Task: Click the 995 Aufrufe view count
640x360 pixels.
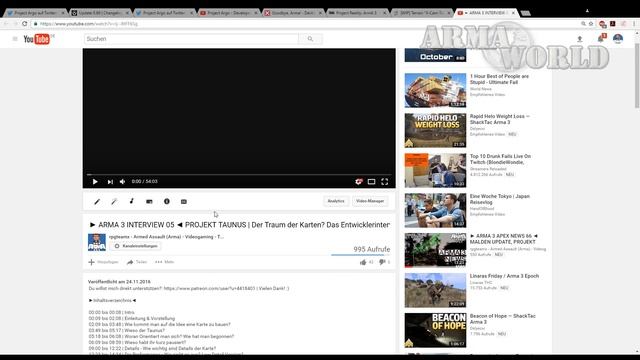Action: tap(371, 249)
